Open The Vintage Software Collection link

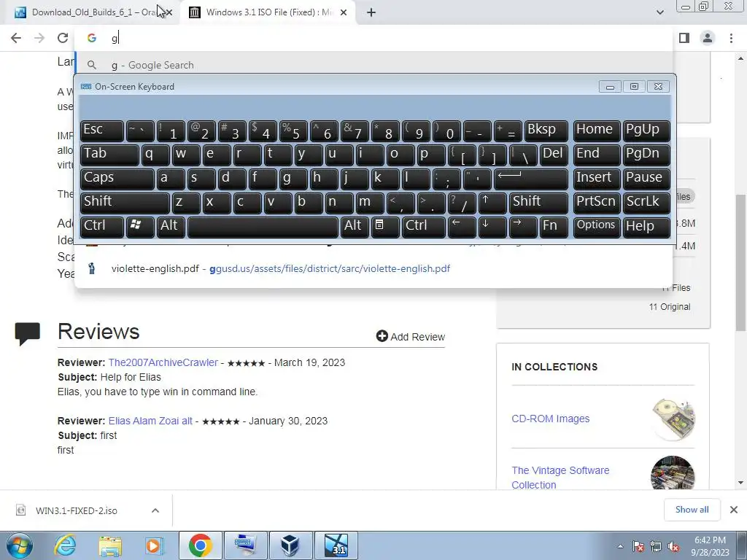[x=560, y=477]
